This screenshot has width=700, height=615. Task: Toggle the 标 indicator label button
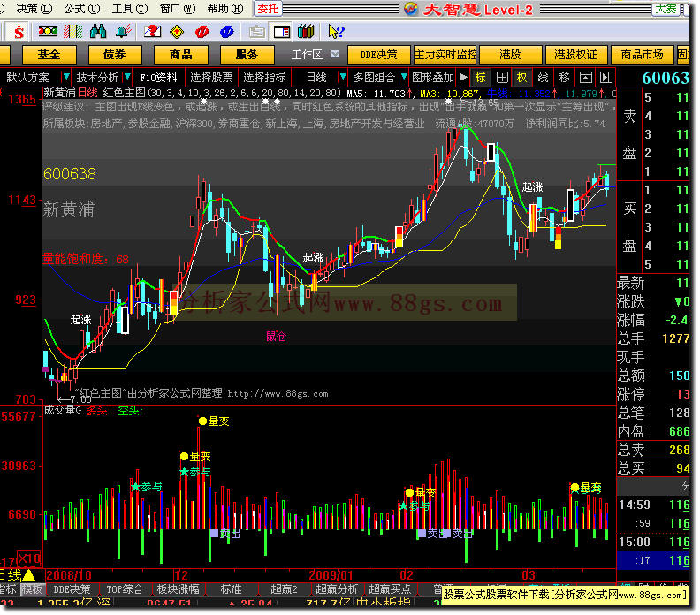[x=480, y=78]
